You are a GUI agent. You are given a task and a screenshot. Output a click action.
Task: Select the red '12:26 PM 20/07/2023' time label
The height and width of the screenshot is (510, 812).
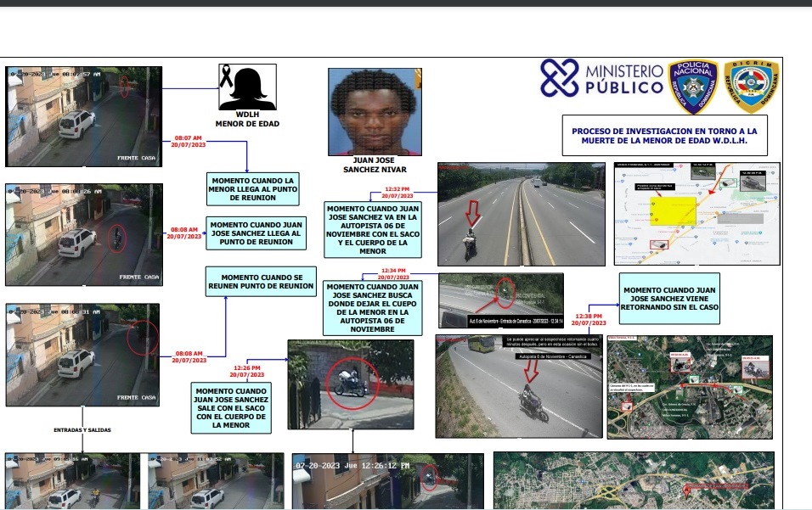pyautogui.click(x=247, y=372)
